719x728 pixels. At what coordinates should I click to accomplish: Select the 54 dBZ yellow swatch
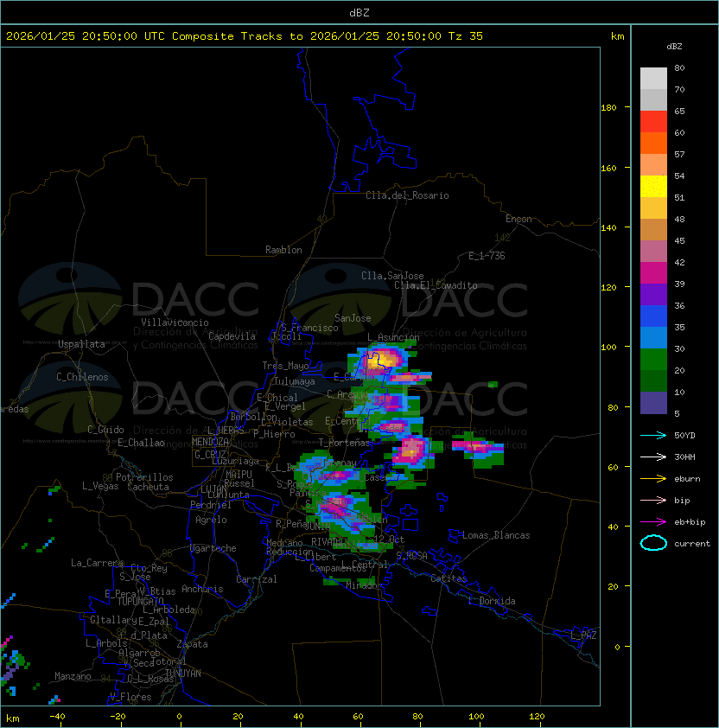point(653,186)
